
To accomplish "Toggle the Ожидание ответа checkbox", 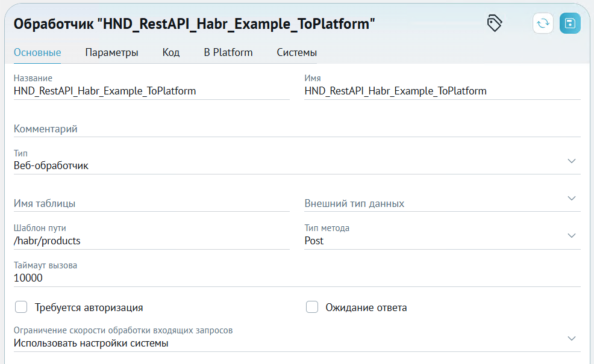I will (x=312, y=307).
